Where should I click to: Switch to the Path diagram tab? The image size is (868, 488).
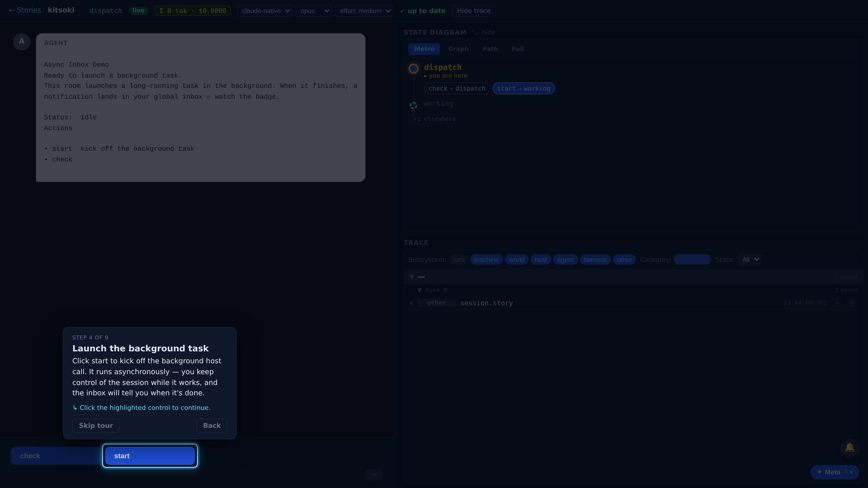(490, 49)
